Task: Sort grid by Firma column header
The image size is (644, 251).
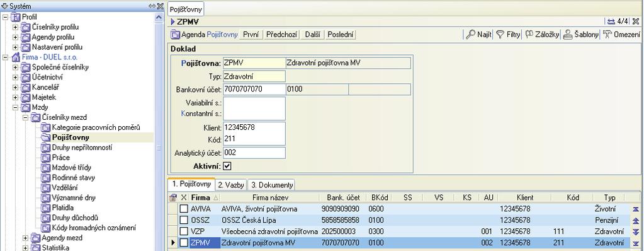Action: 204,197
